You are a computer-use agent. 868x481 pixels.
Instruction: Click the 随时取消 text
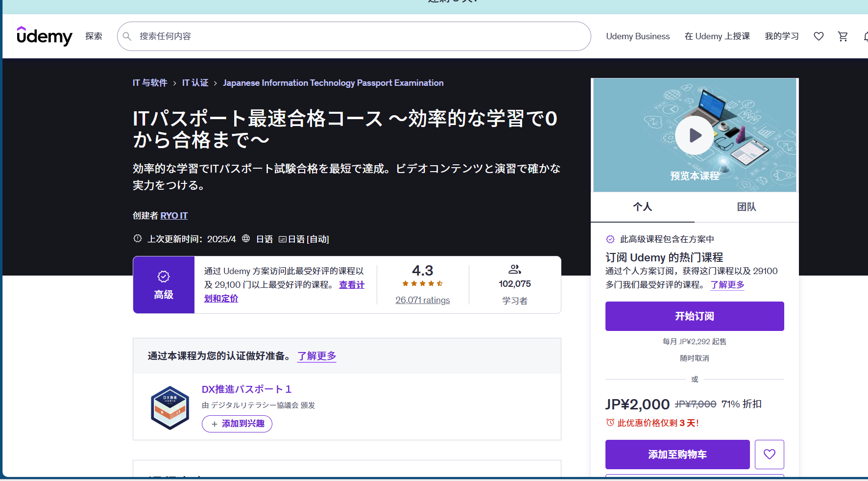[695, 358]
